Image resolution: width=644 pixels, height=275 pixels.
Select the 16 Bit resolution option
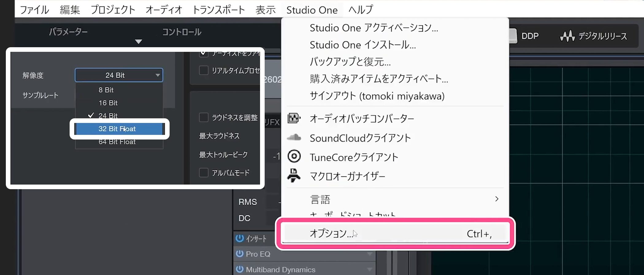108,103
